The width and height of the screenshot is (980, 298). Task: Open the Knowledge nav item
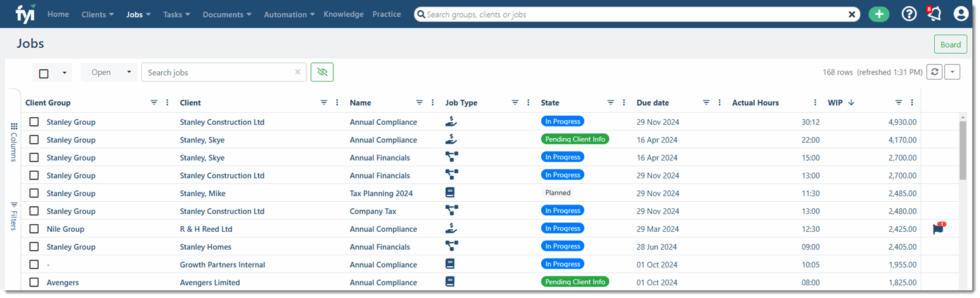[x=343, y=14]
